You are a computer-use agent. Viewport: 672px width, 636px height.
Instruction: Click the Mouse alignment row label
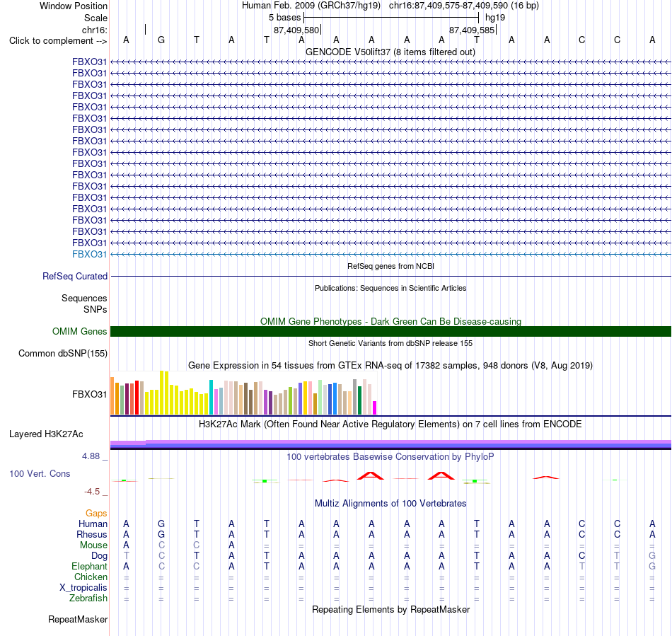click(93, 545)
